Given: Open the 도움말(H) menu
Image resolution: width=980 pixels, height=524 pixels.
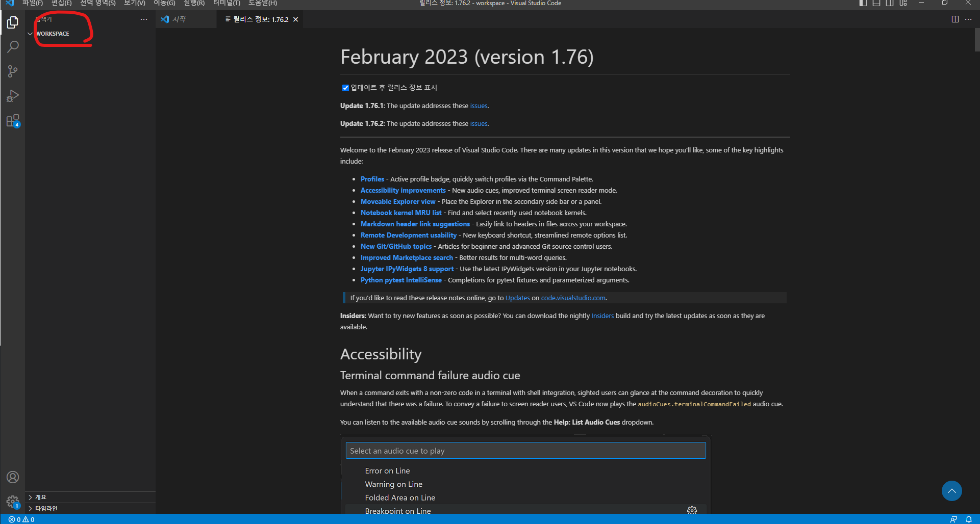Looking at the screenshot, I should click(x=263, y=3).
